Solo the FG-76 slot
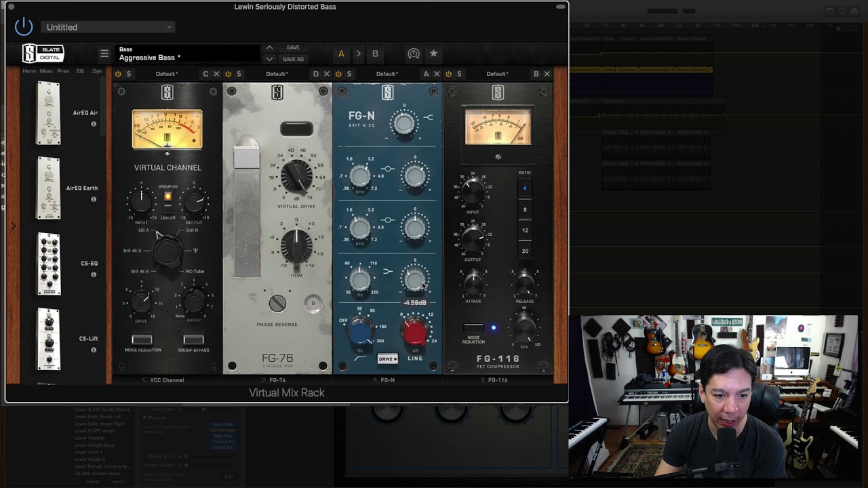Screen dimensions: 868x488 pos(239,74)
